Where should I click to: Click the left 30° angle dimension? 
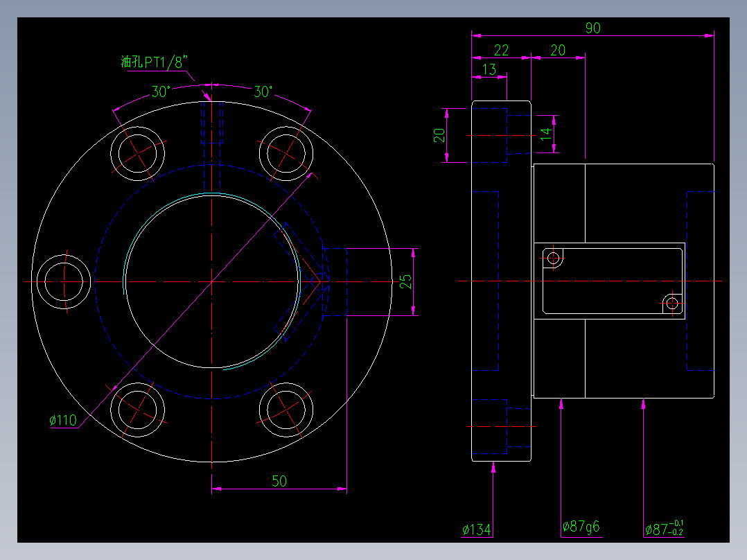161,91
